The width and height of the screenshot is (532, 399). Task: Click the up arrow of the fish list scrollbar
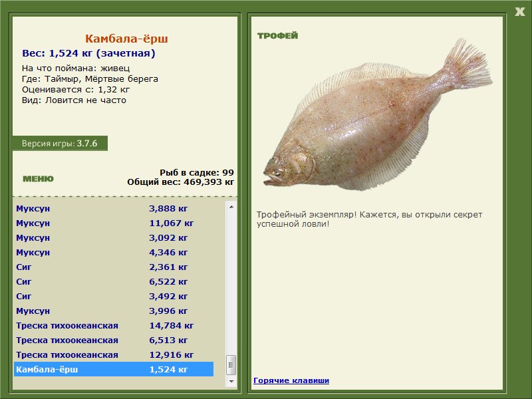pos(231,207)
